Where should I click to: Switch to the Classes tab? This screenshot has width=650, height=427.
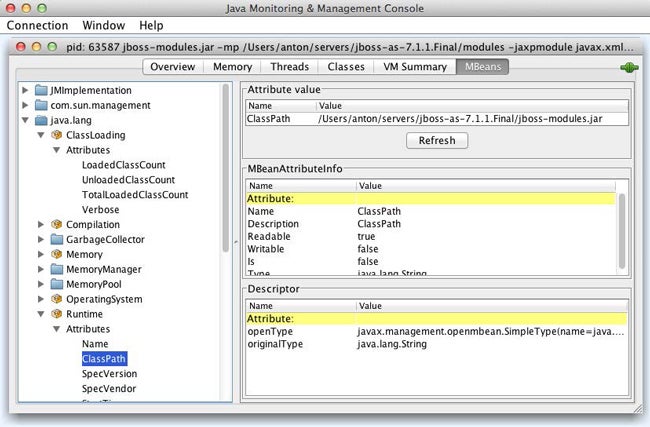pyautogui.click(x=346, y=67)
